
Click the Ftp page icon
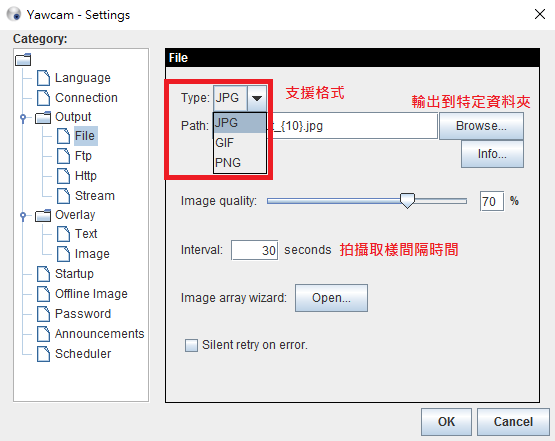[63, 156]
